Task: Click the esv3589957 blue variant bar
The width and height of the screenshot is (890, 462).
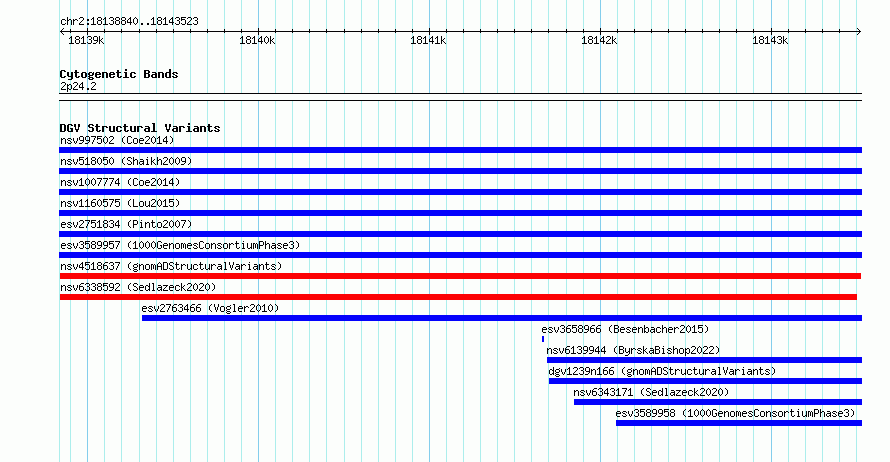Action: coord(460,255)
